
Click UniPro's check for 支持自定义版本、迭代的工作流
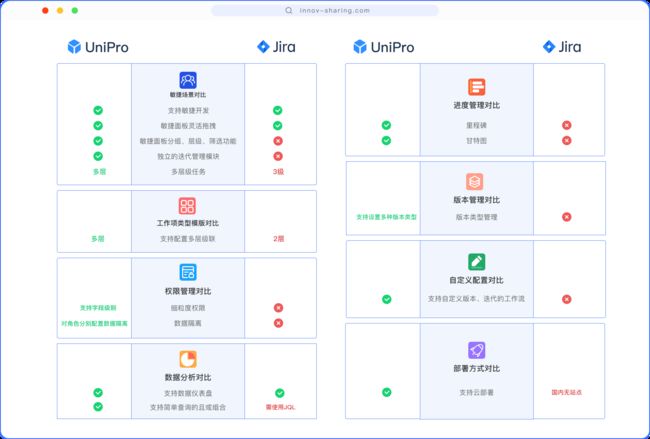pos(387,299)
